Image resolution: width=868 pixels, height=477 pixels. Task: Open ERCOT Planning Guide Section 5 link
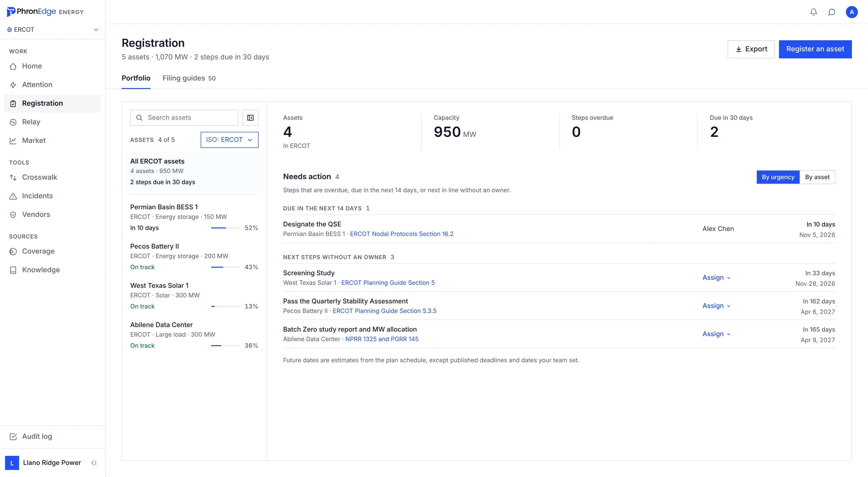pyautogui.click(x=388, y=283)
